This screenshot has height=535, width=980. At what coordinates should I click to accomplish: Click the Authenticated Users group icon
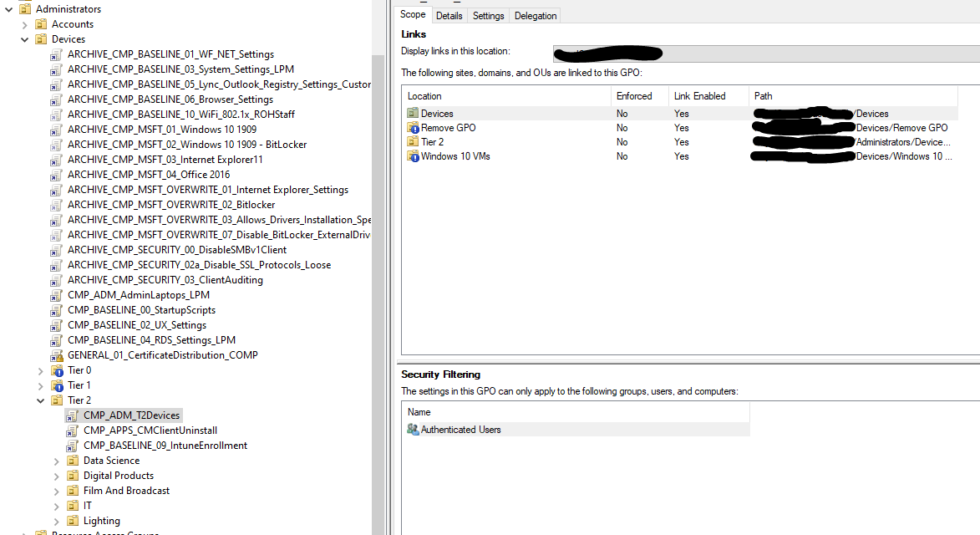point(413,430)
